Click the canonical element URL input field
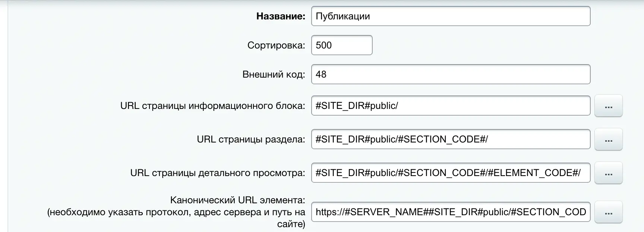 [450, 212]
